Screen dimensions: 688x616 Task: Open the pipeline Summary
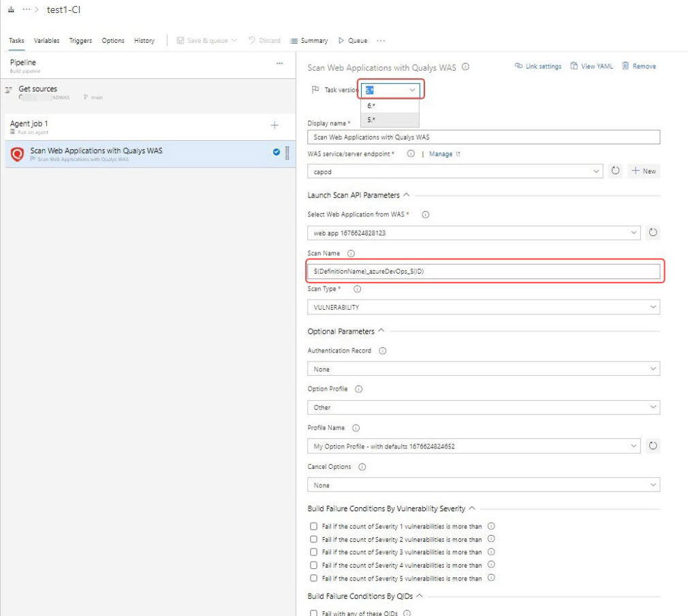tap(309, 40)
